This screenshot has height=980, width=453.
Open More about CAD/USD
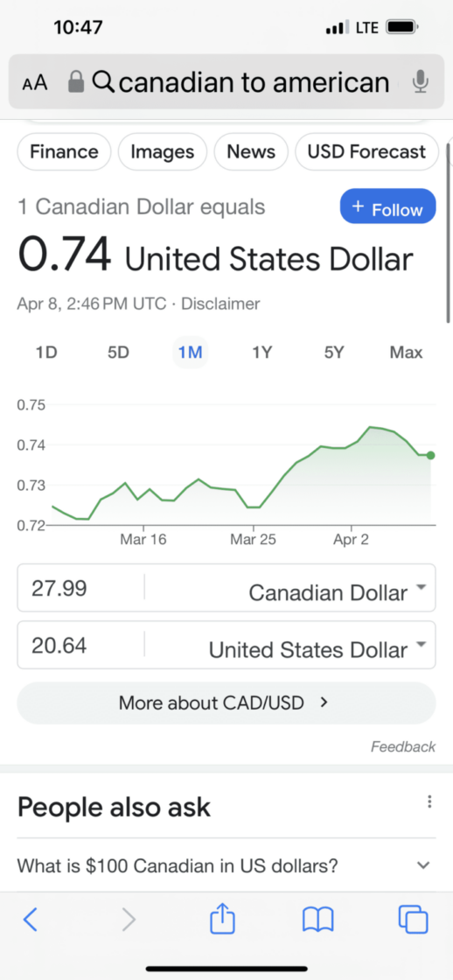[x=226, y=703]
